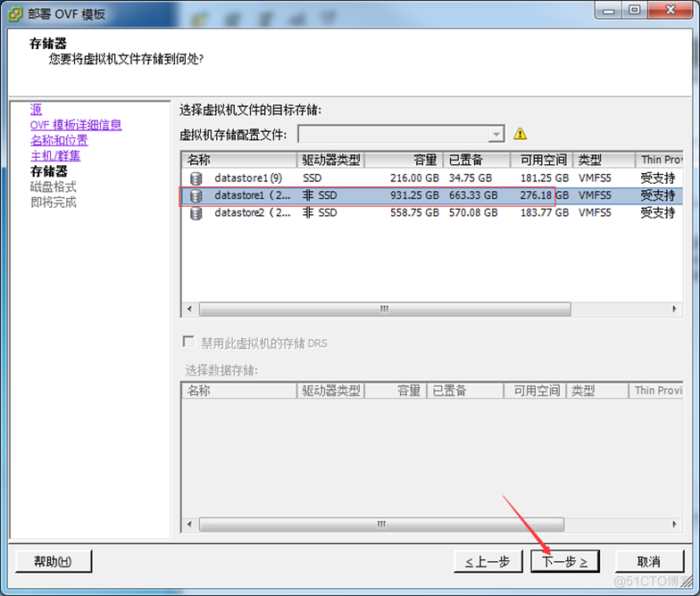Select the 931.25 GB capacity cell

coord(414,196)
